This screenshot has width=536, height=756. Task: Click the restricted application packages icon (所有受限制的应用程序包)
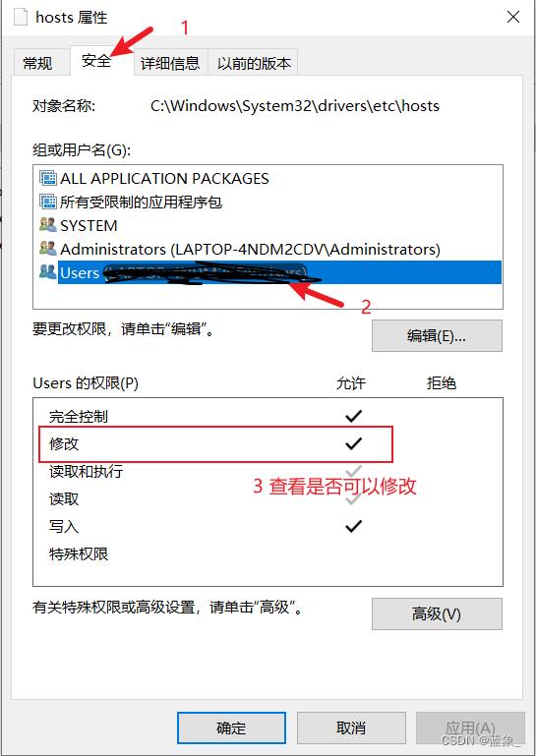coord(48,202)
